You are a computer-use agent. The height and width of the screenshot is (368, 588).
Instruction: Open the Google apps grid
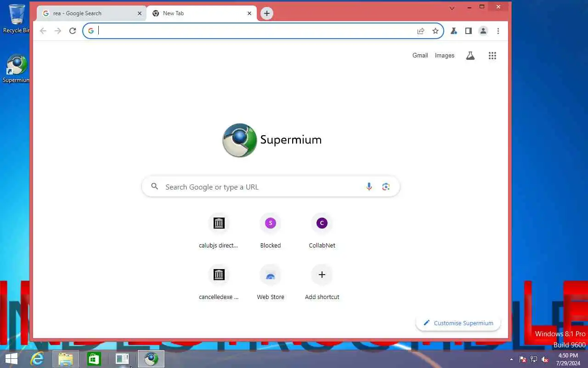pyautogui.click(x=492, y=56)
